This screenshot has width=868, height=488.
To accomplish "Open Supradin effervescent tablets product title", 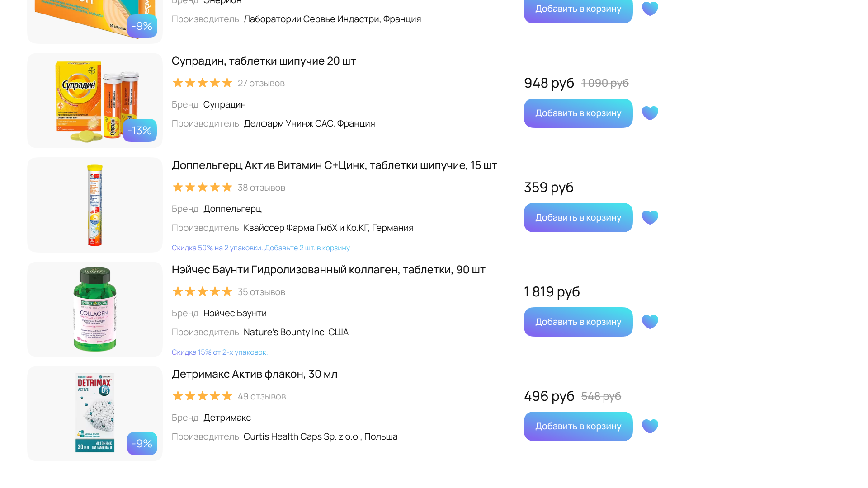I will tap(264, 61).
